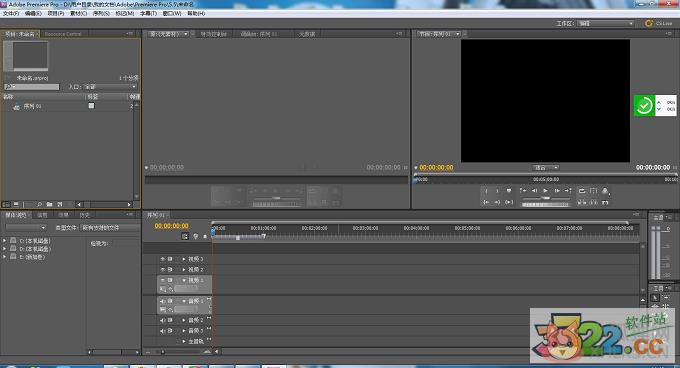Mute the Audio 3 track speaker

(163, 331)
